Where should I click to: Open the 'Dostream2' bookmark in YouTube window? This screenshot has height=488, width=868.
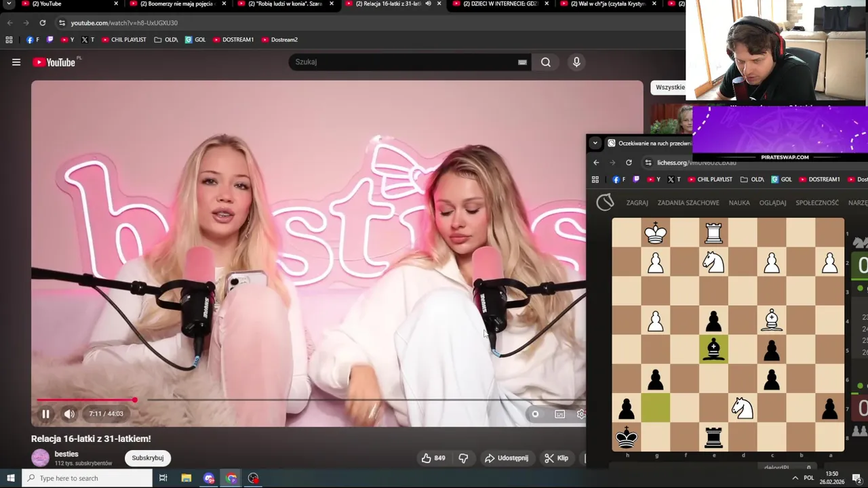(279, 40)
